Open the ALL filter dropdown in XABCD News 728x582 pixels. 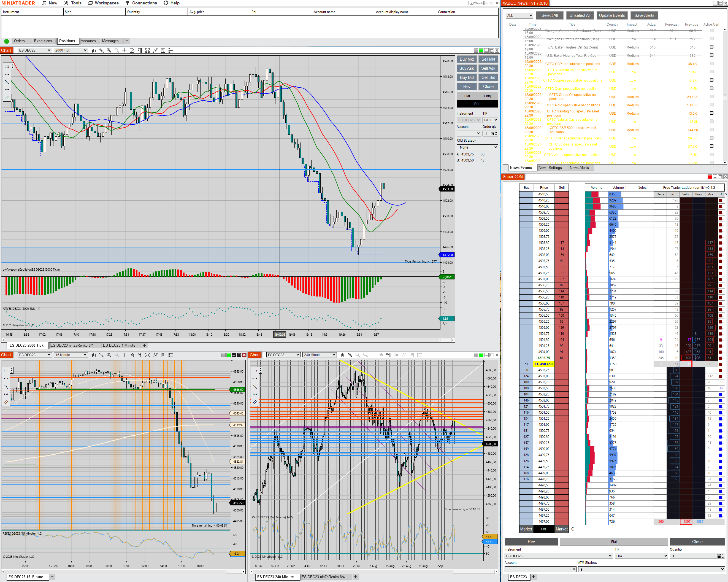point(519,15)
